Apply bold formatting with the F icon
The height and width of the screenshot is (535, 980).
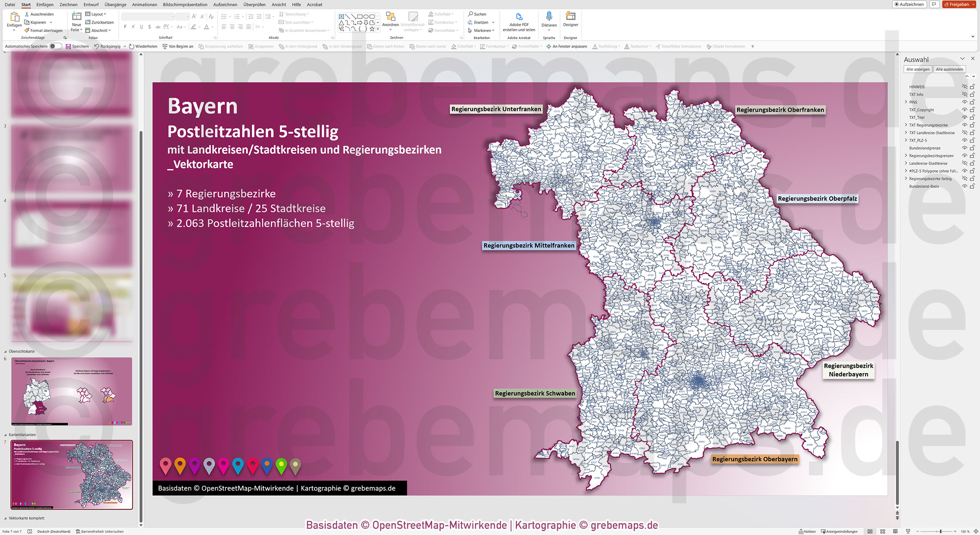coord(125,27)
